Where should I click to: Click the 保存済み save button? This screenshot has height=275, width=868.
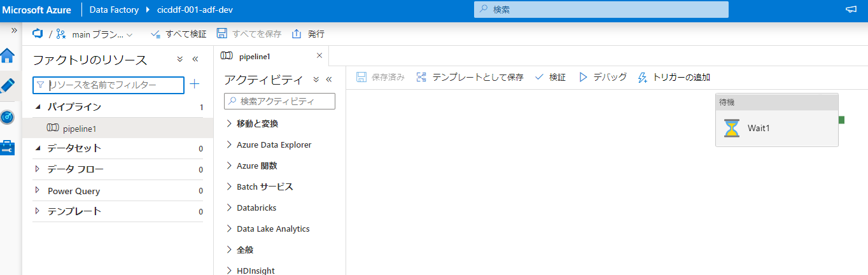(381, 77)
